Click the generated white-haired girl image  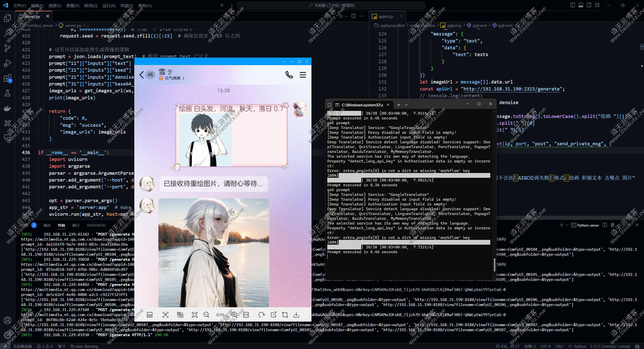[x=214, y=253]
